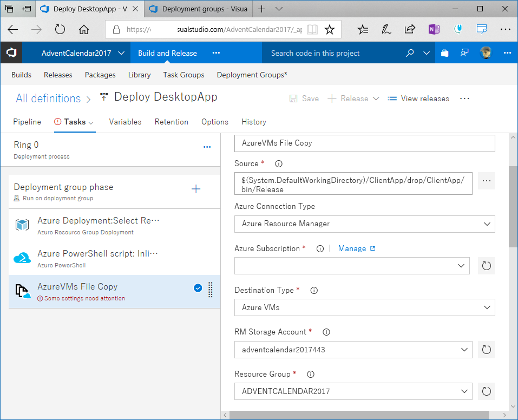This screenshot has width=518, height=420.
Task: Go to browser home page icon
Action: (83, 29)
